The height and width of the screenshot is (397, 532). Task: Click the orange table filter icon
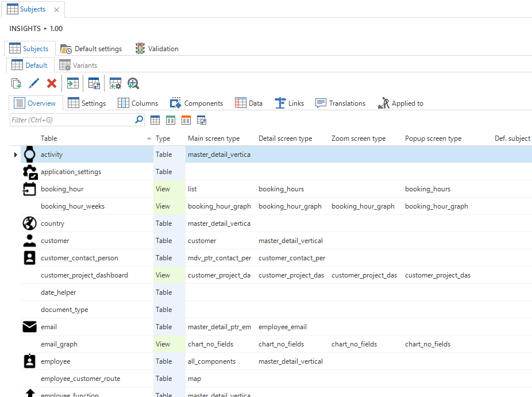pyautogui.click(x=186, y=120)
